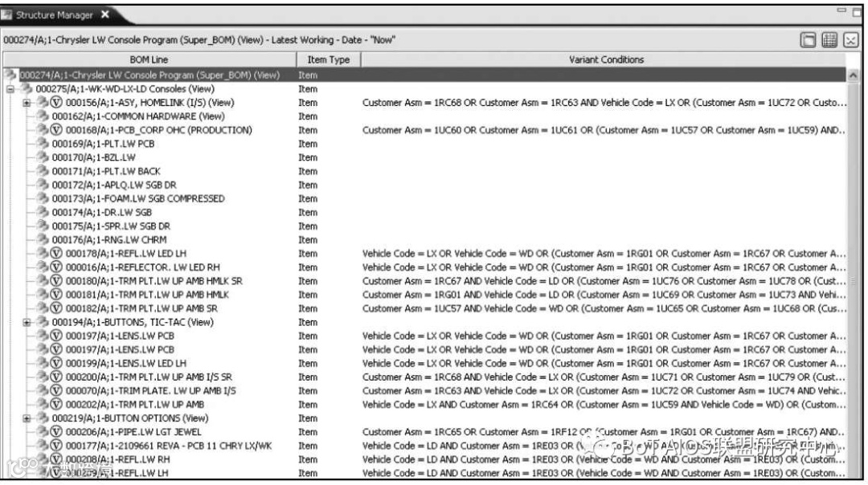Screen dimensions: 868x485
Task: Click variant condition of 000206 PIPE.LW LGT JEWEL
Action: (604, 432)
